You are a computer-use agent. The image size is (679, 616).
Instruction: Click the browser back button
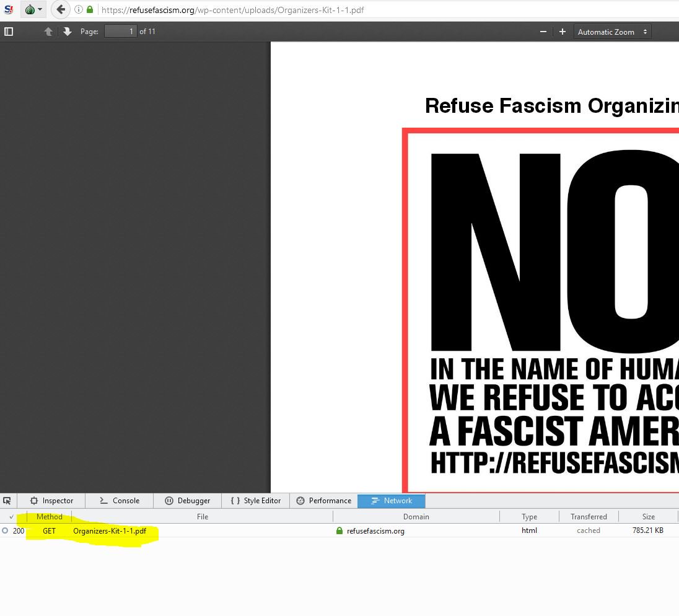coord(61,9)
